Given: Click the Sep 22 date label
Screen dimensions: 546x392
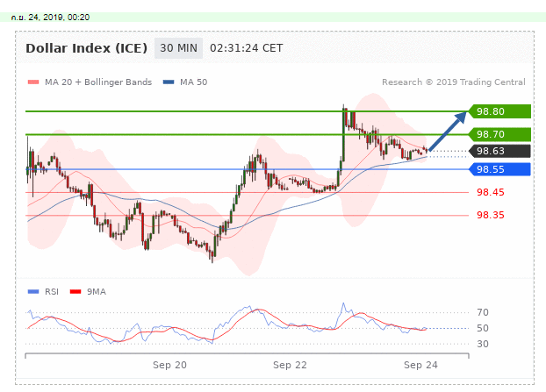Looking at the screenshot, I should pyautogui.click(x=290, y=365).
